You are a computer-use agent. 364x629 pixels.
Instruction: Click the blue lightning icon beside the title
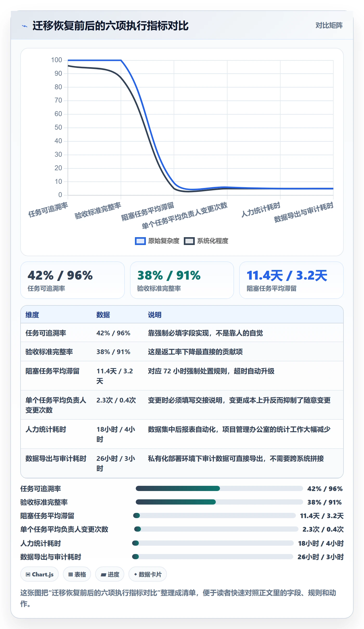25,26
